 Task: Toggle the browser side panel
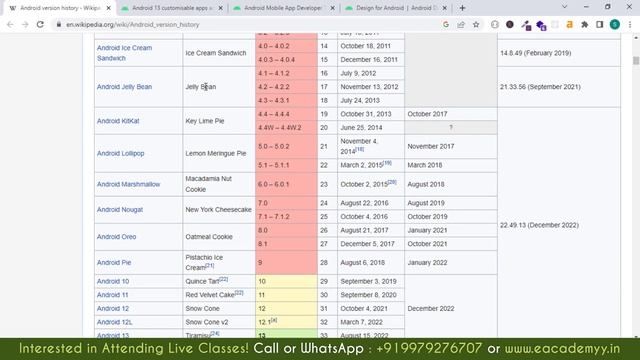(x=600, y=24)
